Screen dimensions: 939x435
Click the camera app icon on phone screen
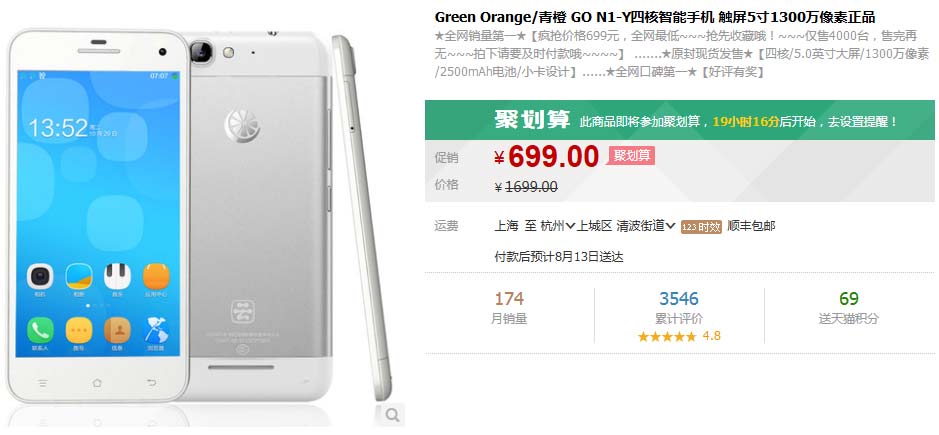coord(40,276)
